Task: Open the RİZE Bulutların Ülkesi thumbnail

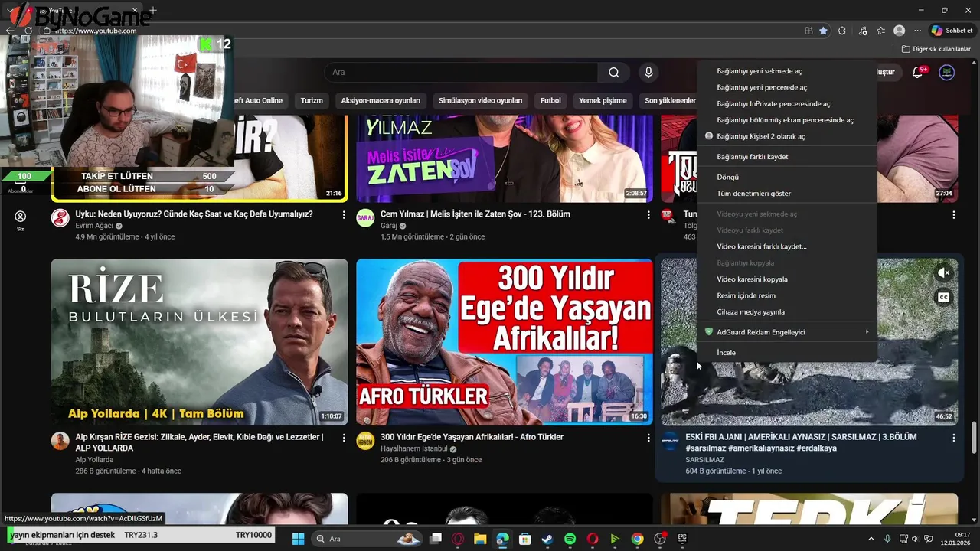Action: coord(199,342)
